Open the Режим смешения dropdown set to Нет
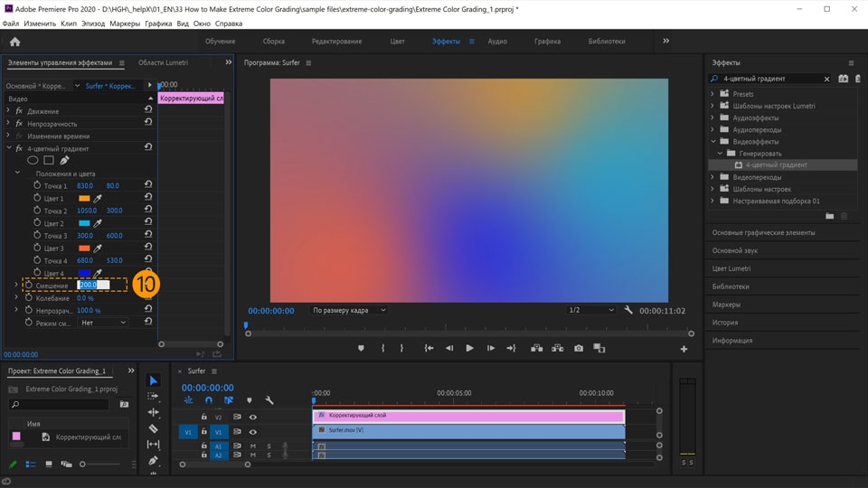 [x=101, y=323]
